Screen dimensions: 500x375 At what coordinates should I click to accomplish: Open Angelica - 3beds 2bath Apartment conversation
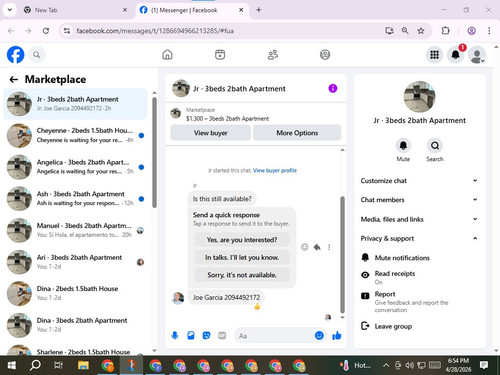76,167
